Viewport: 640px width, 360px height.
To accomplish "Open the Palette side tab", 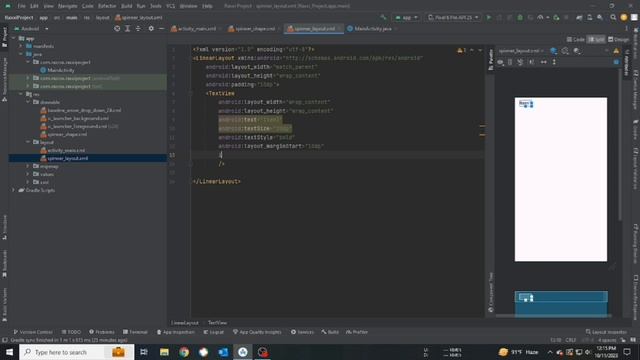I will [491, 60].
